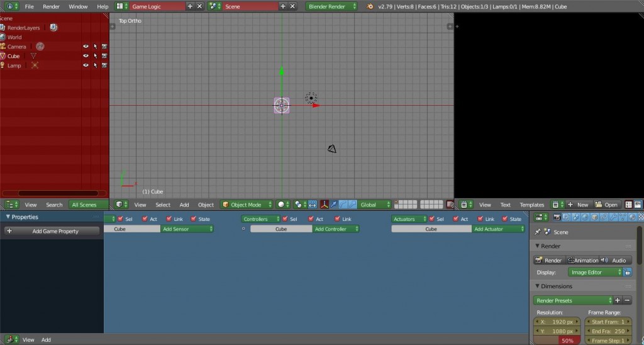The image size is (644, 345).
Task: Hide the Cube using its eye icon
Action: pyautogui.click(x=86, y=56)
